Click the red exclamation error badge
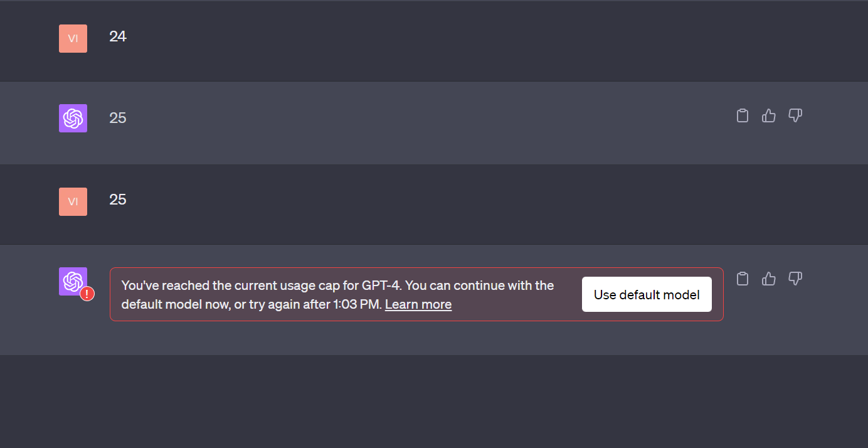 [x=87, y=293]
